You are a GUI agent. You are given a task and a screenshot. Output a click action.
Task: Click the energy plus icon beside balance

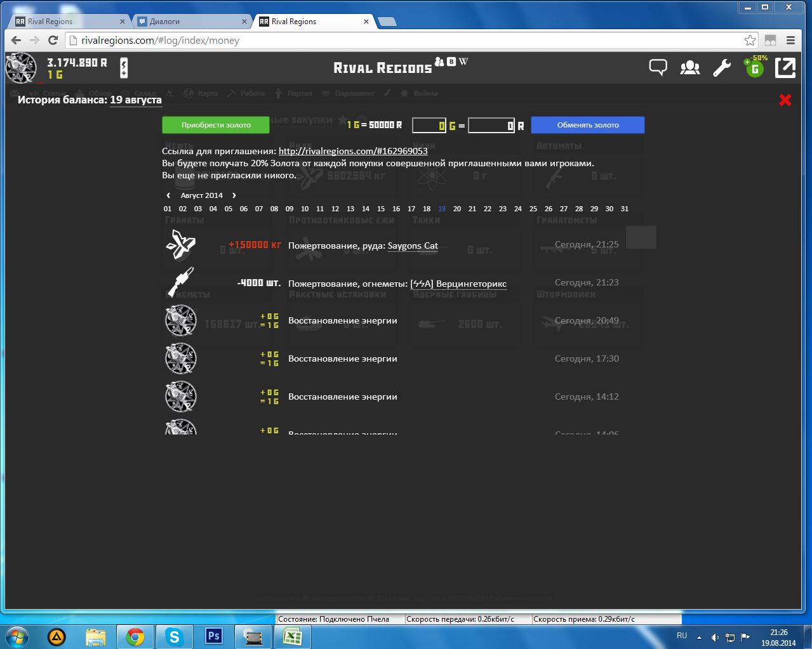[x=124, y=68]
